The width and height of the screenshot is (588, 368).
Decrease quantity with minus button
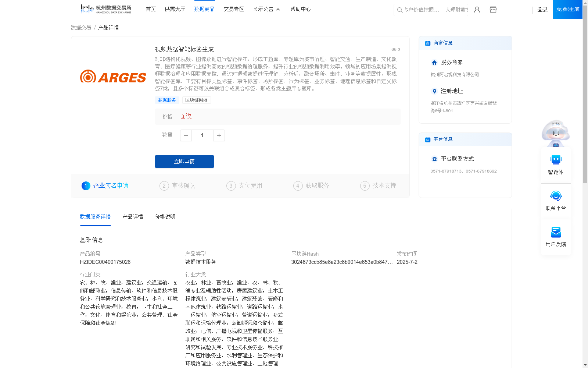[x=186, y=135]
